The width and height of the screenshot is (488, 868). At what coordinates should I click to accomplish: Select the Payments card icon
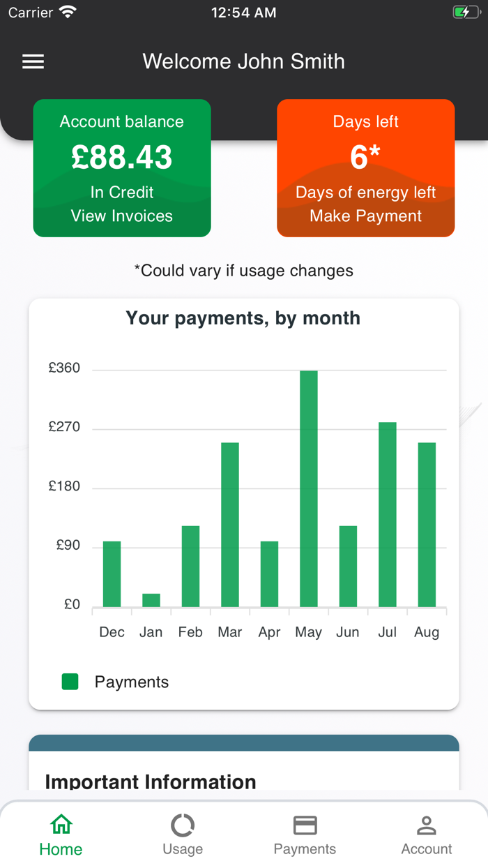[x=305, y=825]
